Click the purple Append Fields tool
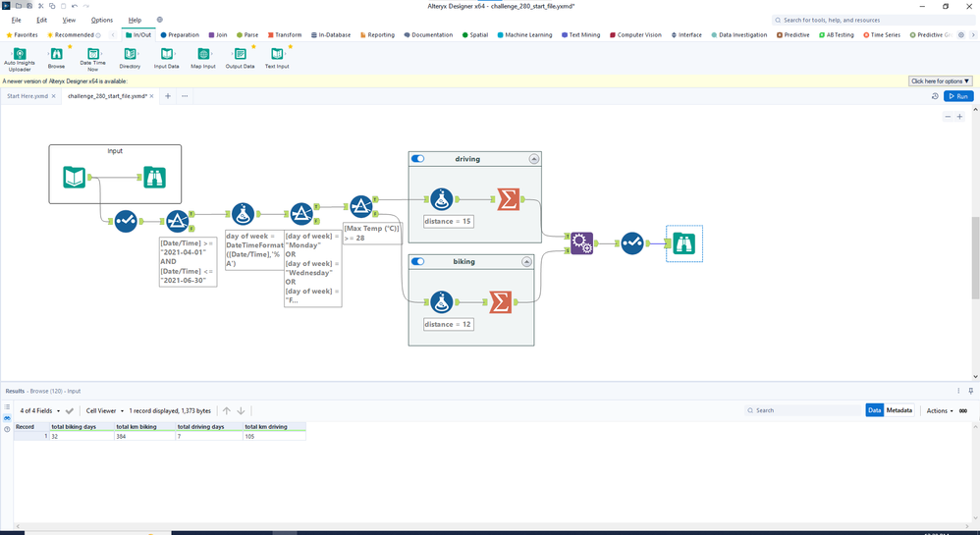This screenshot has width=980, height=535. pos(581,243)
